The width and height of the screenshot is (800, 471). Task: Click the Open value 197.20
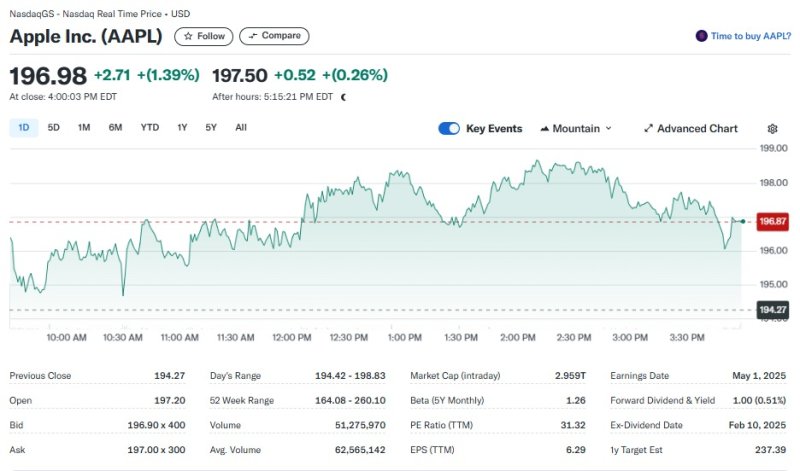(169, 401)
